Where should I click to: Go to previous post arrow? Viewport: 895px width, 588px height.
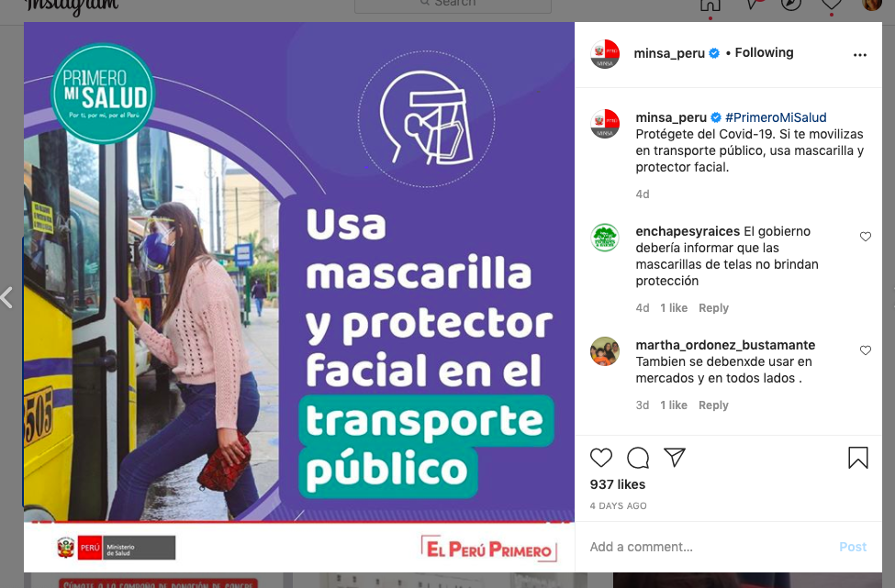6,298
